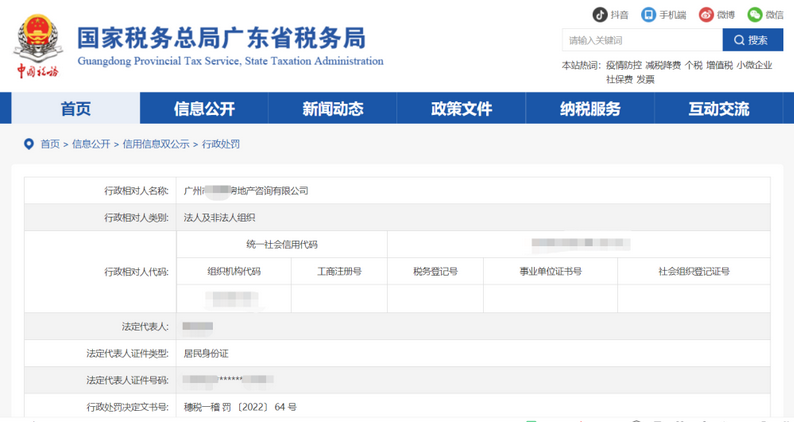Open the WeChat (微信) icon
794x423 pixels.
pos(755,15)
